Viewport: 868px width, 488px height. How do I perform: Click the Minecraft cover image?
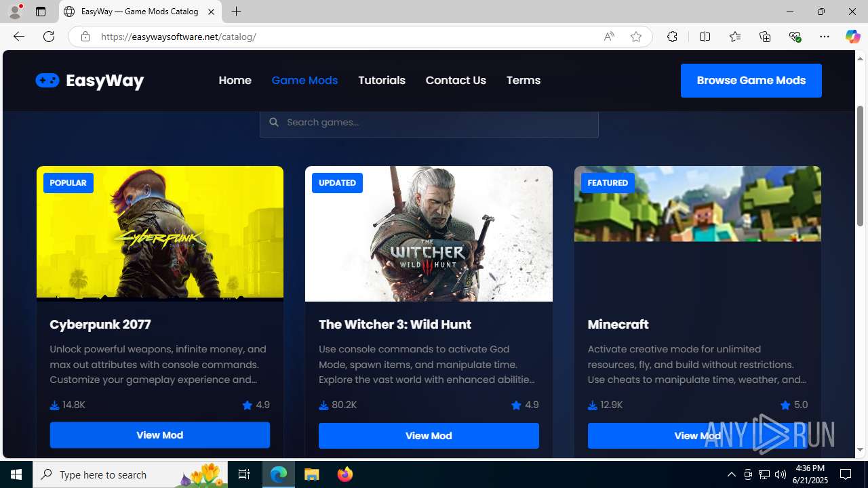[x=698, y=203]
